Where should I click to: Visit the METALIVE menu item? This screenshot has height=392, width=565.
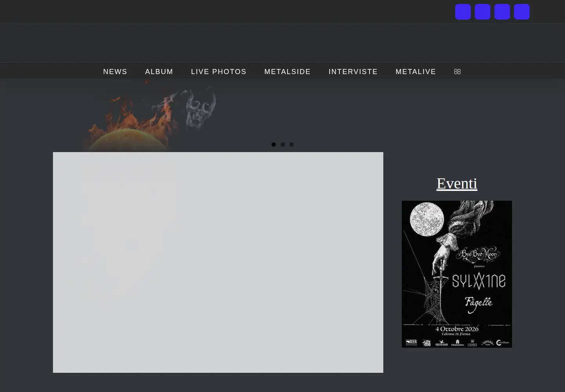tap(416, 72)
